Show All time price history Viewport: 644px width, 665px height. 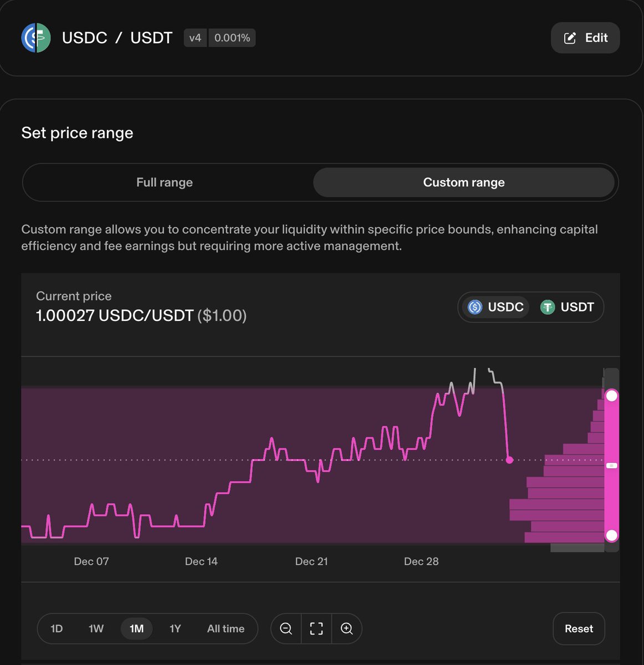point(226,628)
